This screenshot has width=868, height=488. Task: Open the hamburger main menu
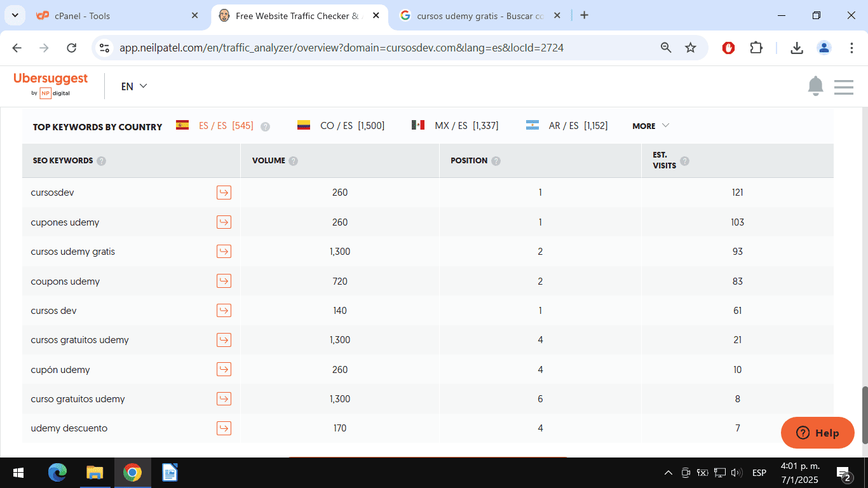coord(843,87)
